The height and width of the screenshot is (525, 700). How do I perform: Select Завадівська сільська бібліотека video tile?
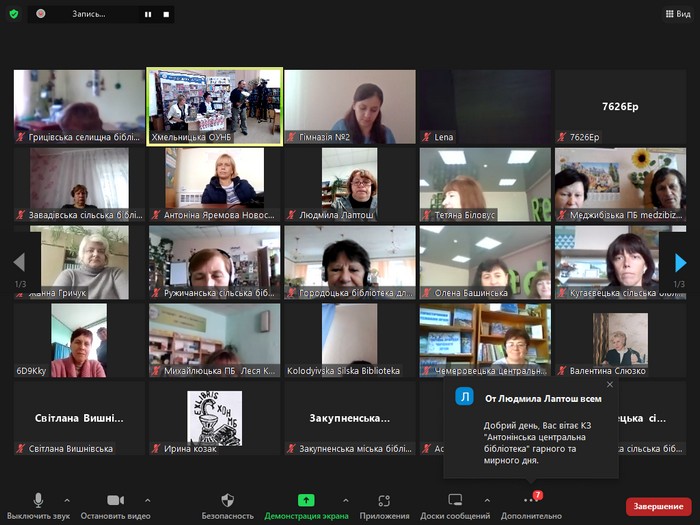click(79, 185)
